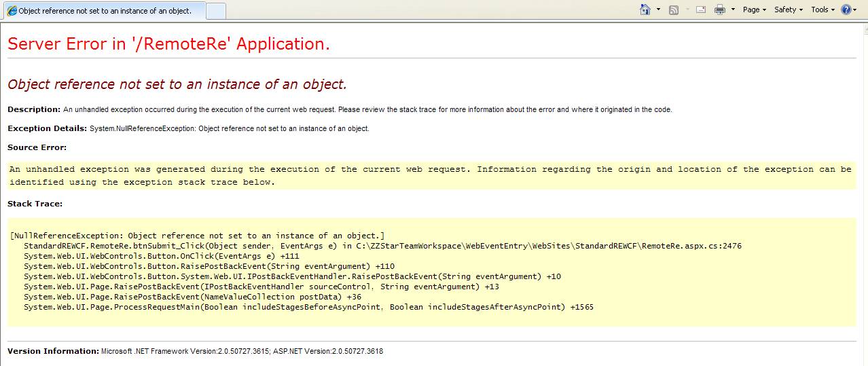Expand the Print options dropdown arrow

733,10
